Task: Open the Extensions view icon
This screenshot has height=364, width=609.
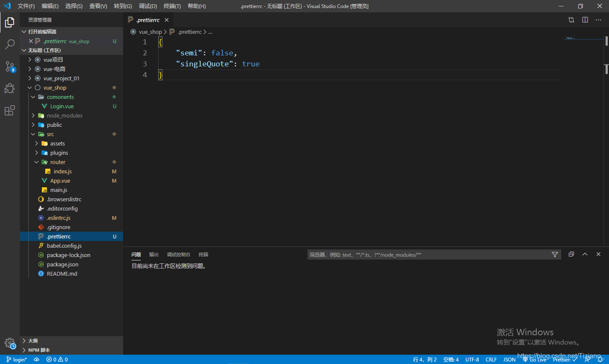Action: tap(9, 110)
